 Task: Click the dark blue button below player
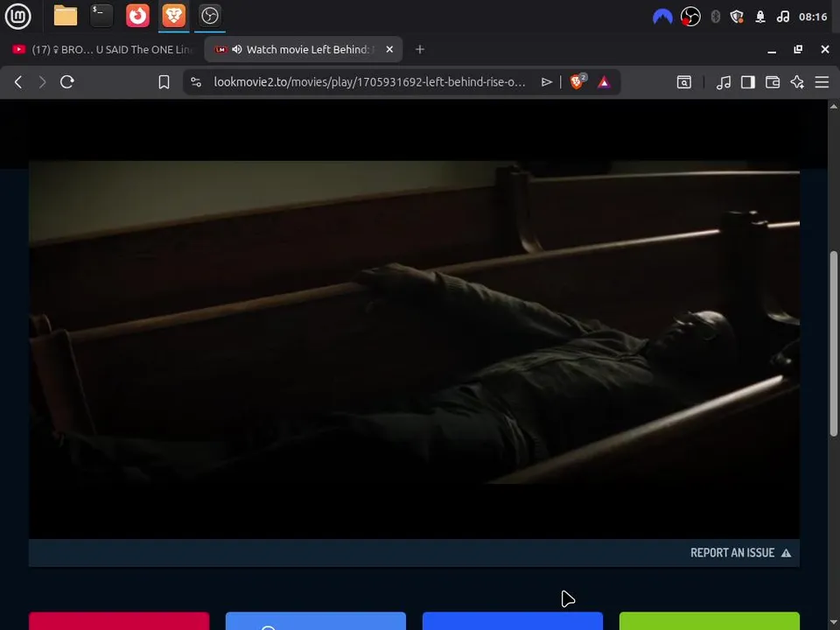click(513, 621)
